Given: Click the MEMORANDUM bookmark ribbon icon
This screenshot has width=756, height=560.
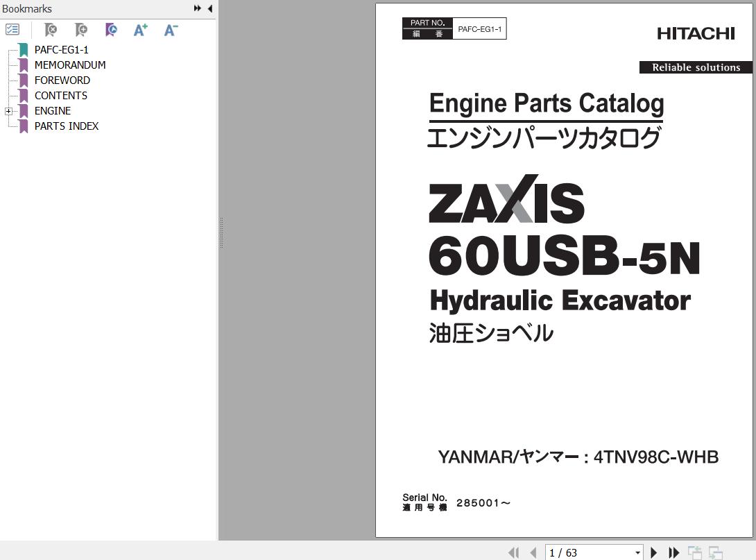Looking at the screenshot, I should [x=23, y=65].
